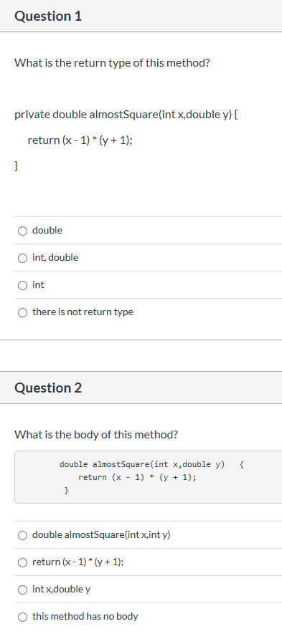Select the 'double' answer for Question 1
The image size is (282, 644).
22,231
